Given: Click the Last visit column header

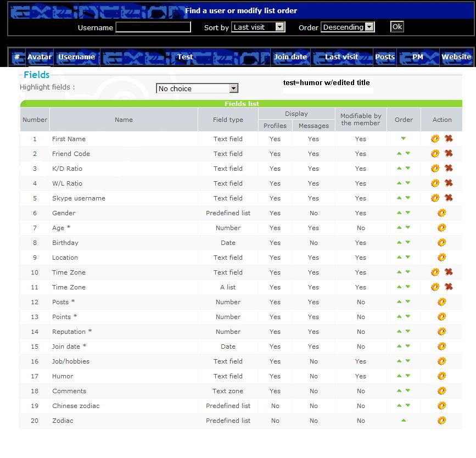Looking at the screenshot, I should [341, 57].
